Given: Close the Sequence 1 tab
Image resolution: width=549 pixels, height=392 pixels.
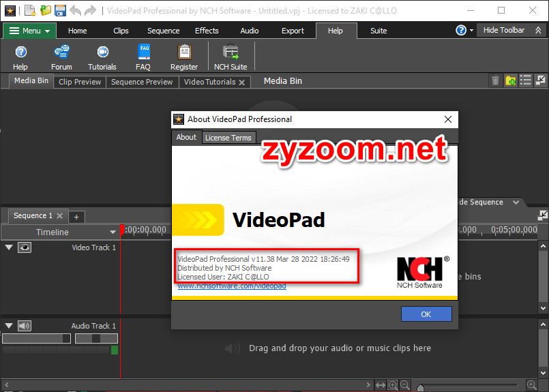Looking at the screenshot, I should tap(60, 216).
